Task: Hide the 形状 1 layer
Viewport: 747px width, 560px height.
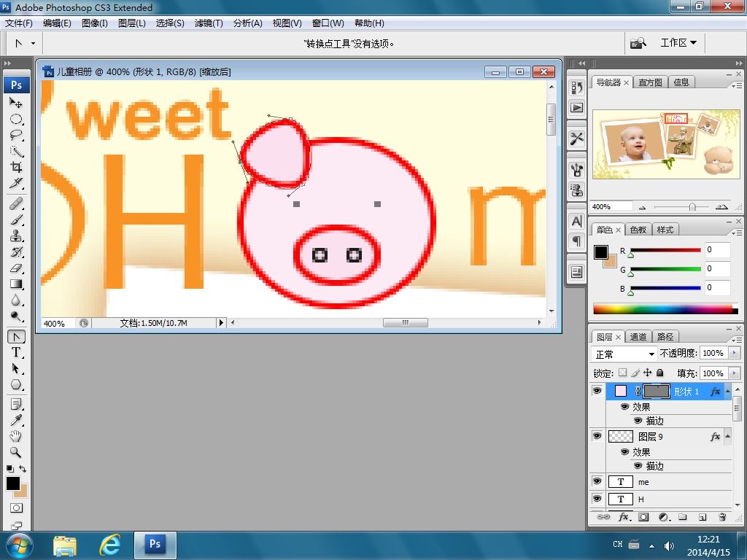Action: (x=597, y=391)
